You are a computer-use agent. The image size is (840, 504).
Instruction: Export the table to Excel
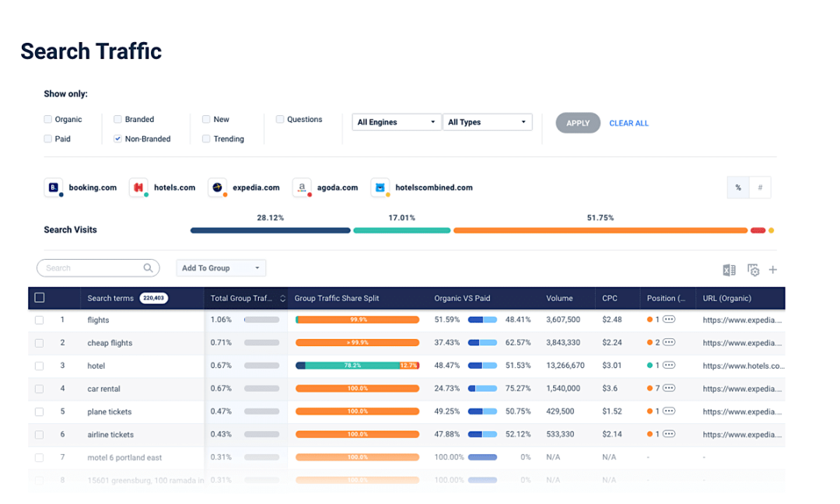[x=729, y=270]
